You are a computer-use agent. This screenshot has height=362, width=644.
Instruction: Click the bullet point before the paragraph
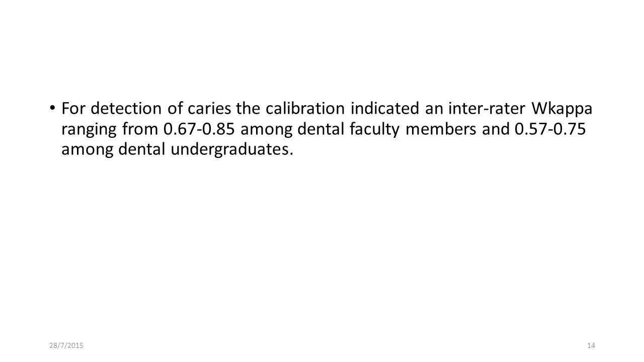click(x=53, y=108)
